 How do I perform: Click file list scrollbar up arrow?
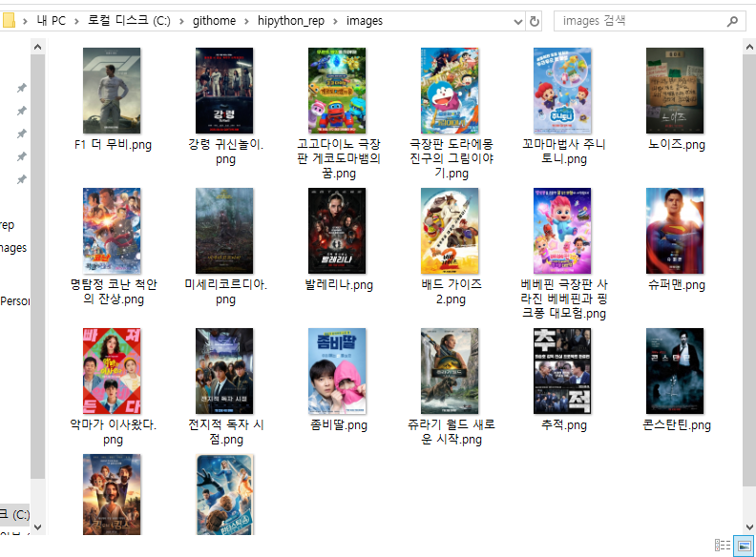(x=749, y=48)
